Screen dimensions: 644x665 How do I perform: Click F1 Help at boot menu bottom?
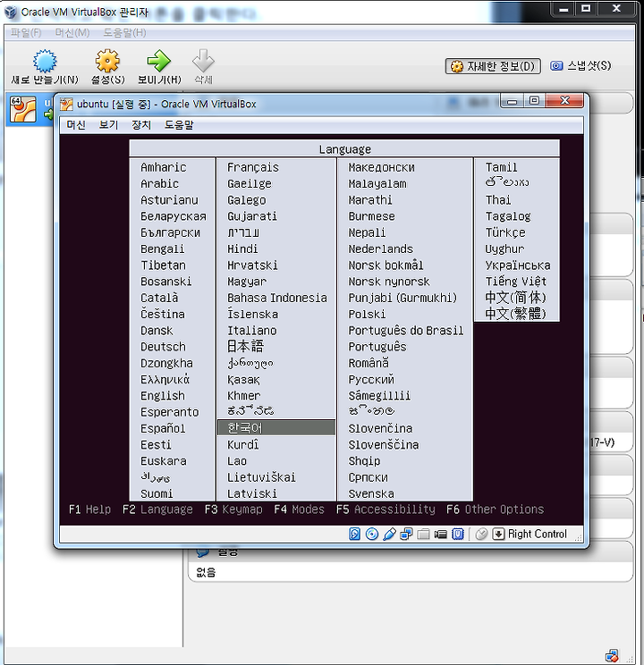(89, 509)
